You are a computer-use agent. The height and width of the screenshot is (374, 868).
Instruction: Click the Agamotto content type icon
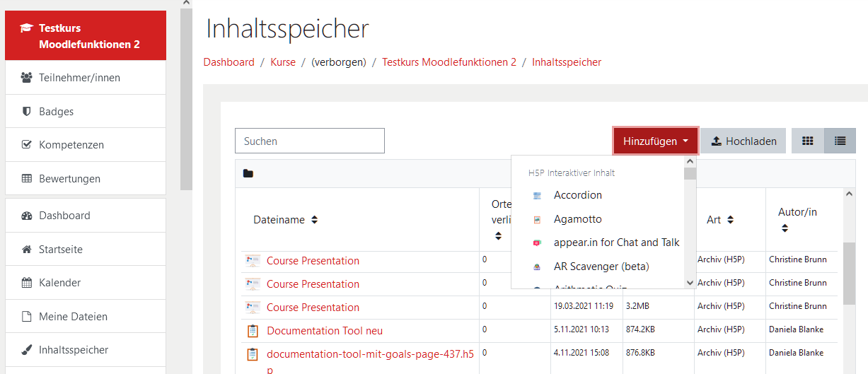click(538, 219)
